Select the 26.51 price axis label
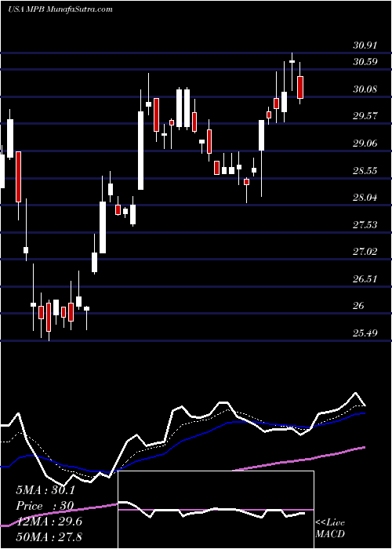The height and width of the screenshot is (549, 392). tap(365, 279)
